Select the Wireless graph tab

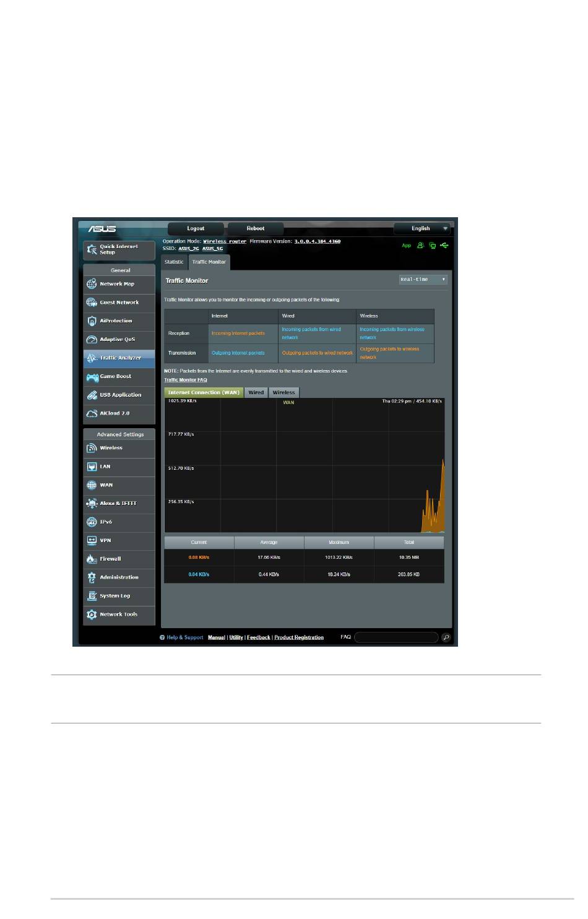coord(284,392)
